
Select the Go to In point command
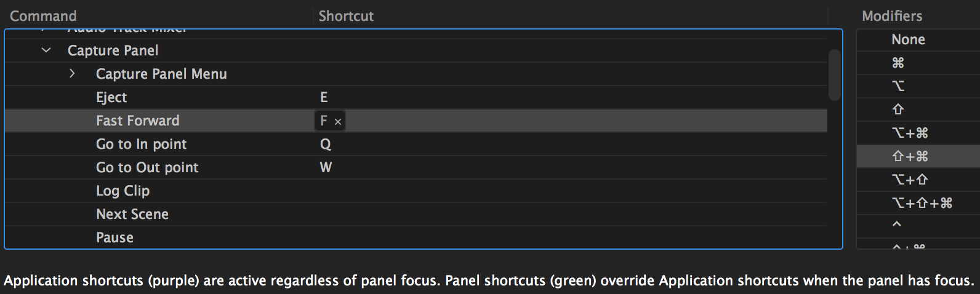[x=141, y=144]
